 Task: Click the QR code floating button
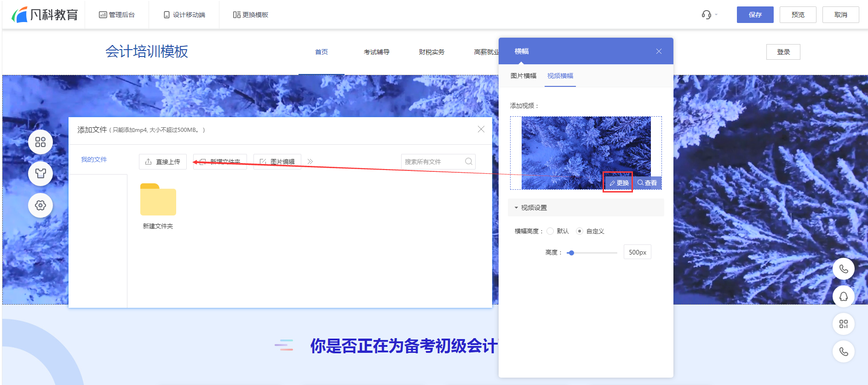844,324
